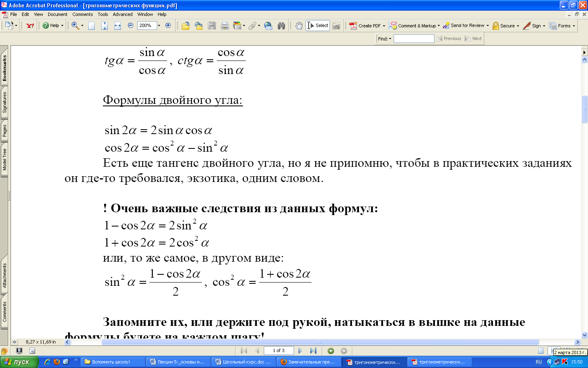
Task: Open the Tools menu
Action: pyautogui.click(x=103, y=14)
